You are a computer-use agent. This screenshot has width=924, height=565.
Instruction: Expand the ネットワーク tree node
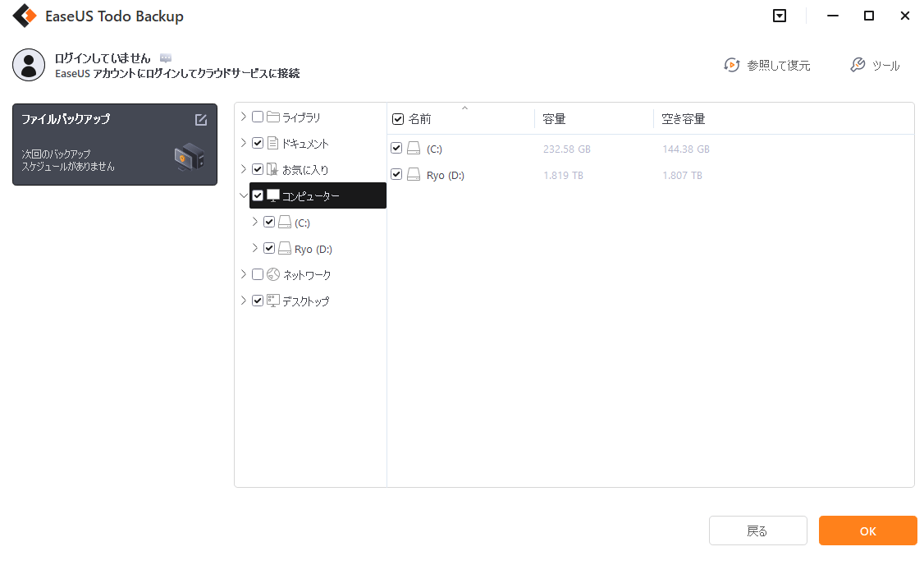pyautogui.click(x=243, y=274)
